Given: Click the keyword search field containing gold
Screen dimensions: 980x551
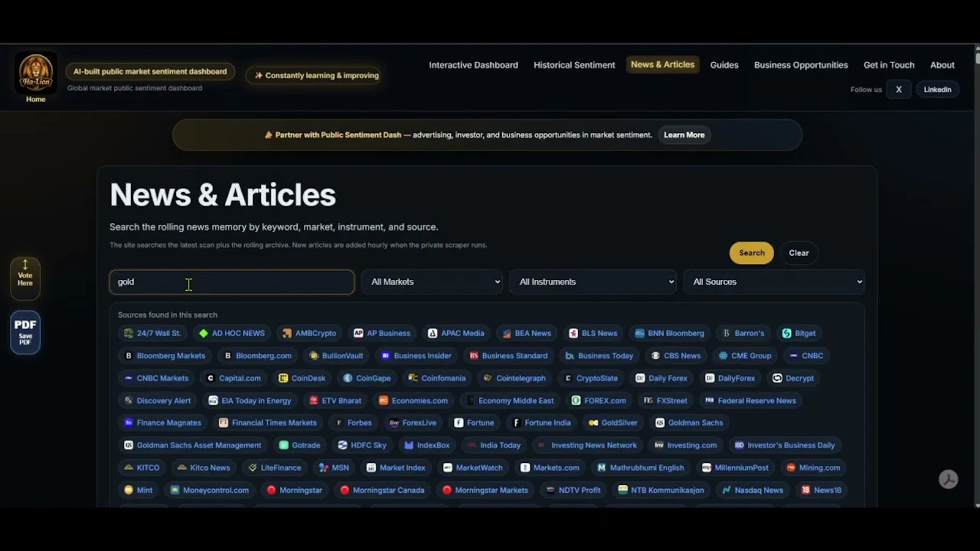Looking at the screenshot, I should 232,282.
